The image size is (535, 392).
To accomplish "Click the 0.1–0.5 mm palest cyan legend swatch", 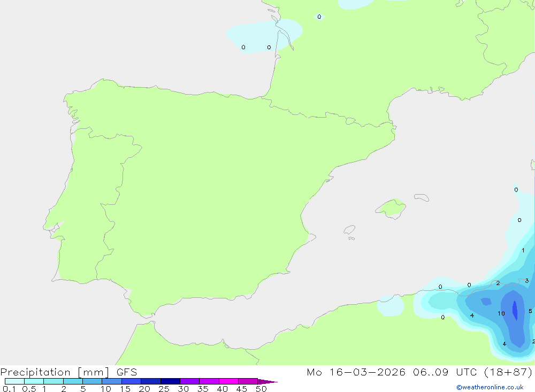I will (x=14, y=381).
